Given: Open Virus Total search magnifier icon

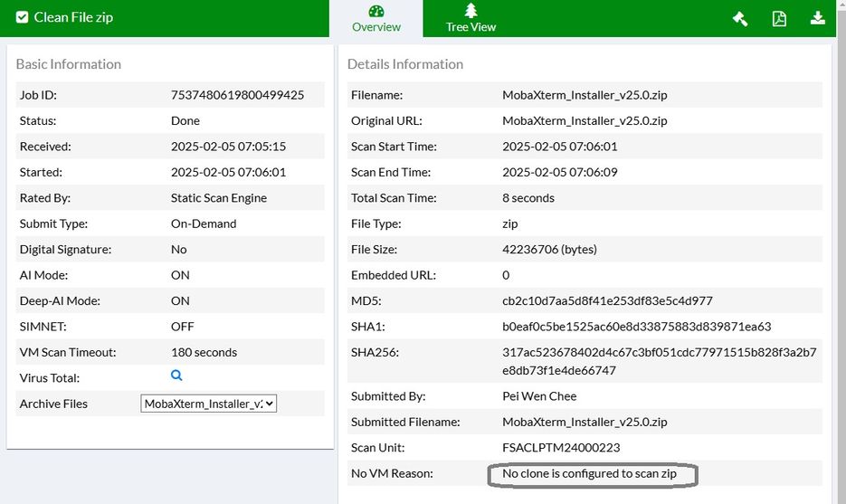Looking at the screenshot, I should tap(176, 376).
